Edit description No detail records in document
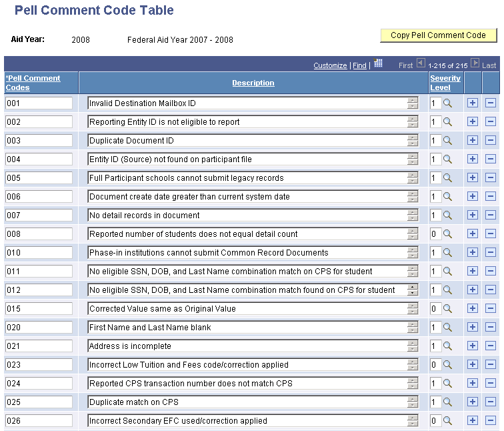 coord(253,215)
